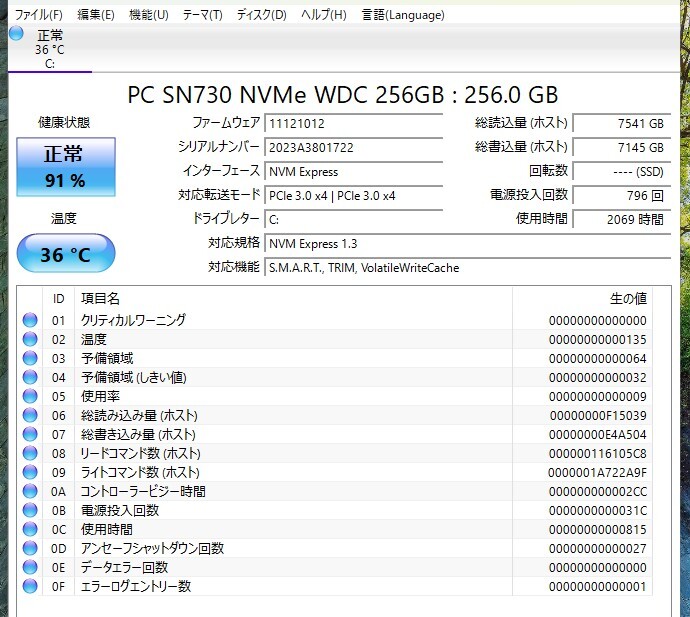Click status orb for ID 03 予備領域 row
This screenshot has height=617, width=690.
click(x=30, y=358)
